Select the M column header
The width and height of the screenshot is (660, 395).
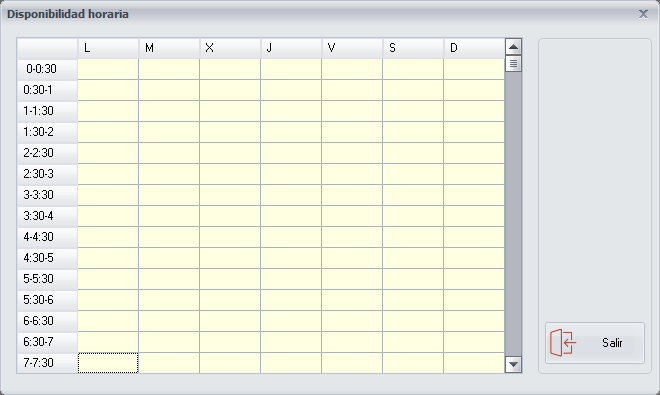[x=169, y=48]
